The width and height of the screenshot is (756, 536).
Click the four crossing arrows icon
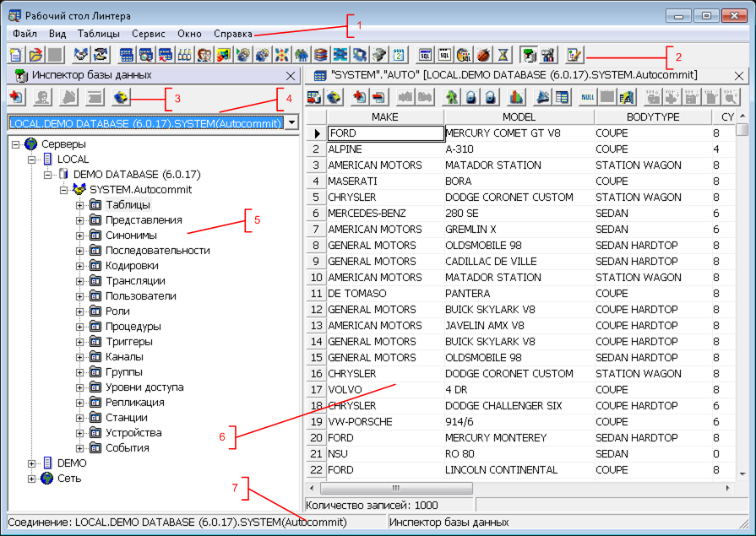(x=281, y=55)
